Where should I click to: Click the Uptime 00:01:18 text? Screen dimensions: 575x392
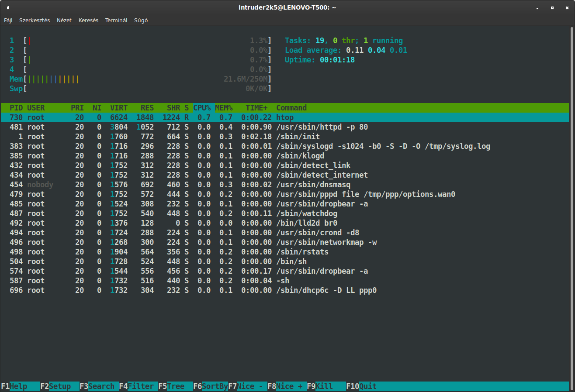(x=320, y=60)
